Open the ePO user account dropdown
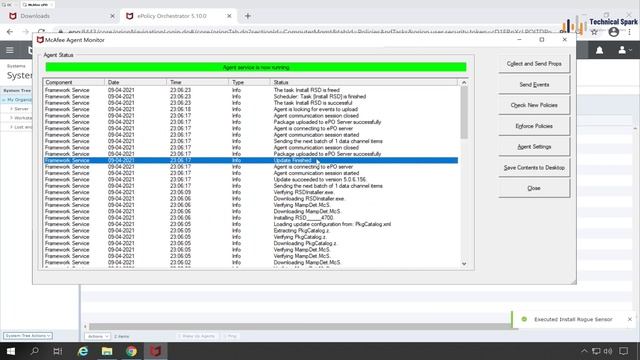 (624, 50)
